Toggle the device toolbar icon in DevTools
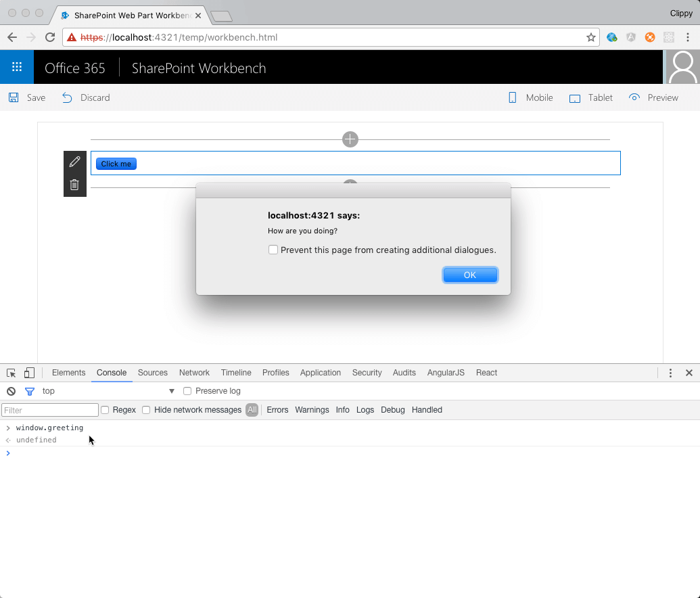700x598 pixels. click(29, 373)
